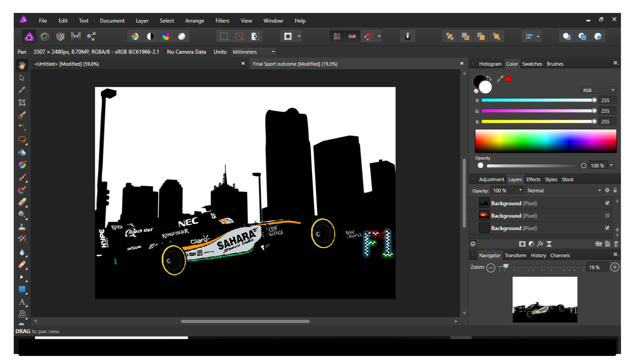Open the Arrange menu
The height and width of the screenshot is (364, 632).
click(x=194, y=21)
